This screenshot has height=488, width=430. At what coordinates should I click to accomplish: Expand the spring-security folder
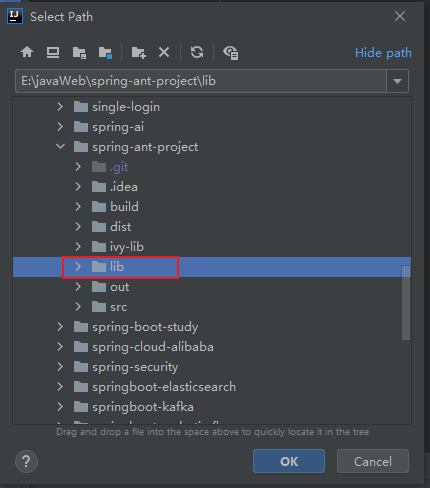coord(60,367)
